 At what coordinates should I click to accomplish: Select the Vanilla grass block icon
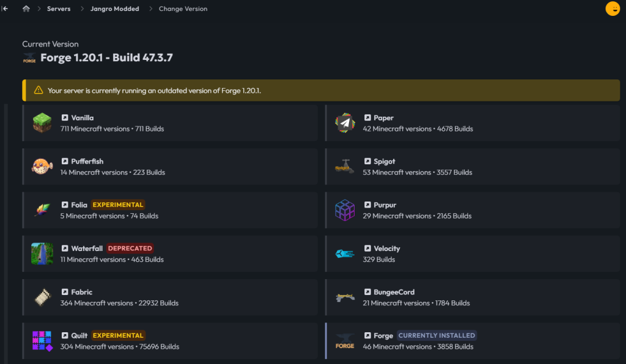pos(42,122)
